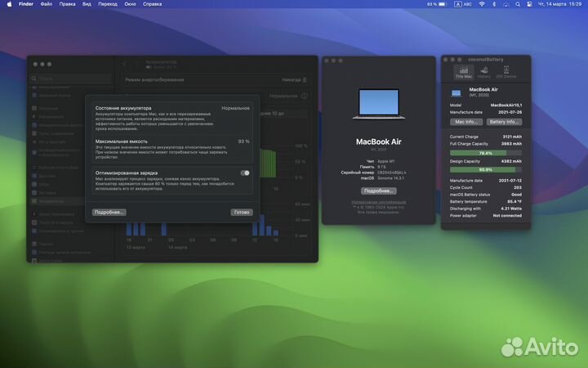Click the cycle count value 203
This screenshot has width=588, height=368.
518,188
